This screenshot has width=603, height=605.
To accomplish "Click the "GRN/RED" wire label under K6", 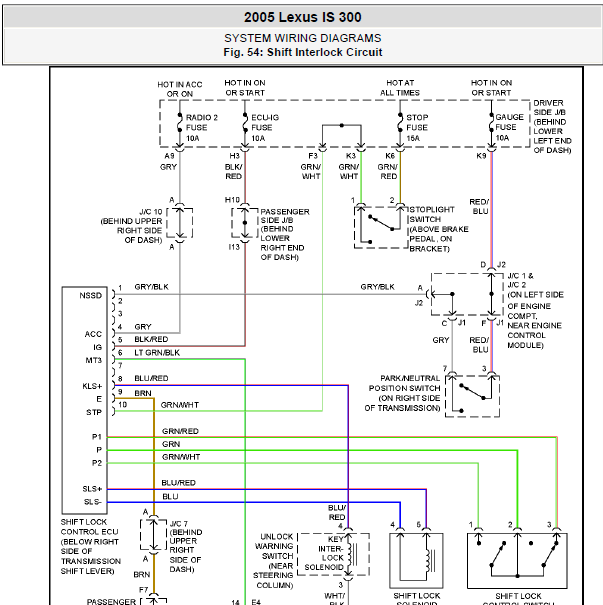I will pos(388,172).
